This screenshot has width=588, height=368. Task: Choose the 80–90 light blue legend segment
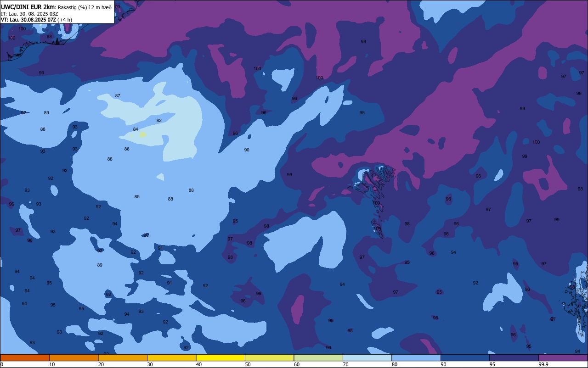coord(416,357)
